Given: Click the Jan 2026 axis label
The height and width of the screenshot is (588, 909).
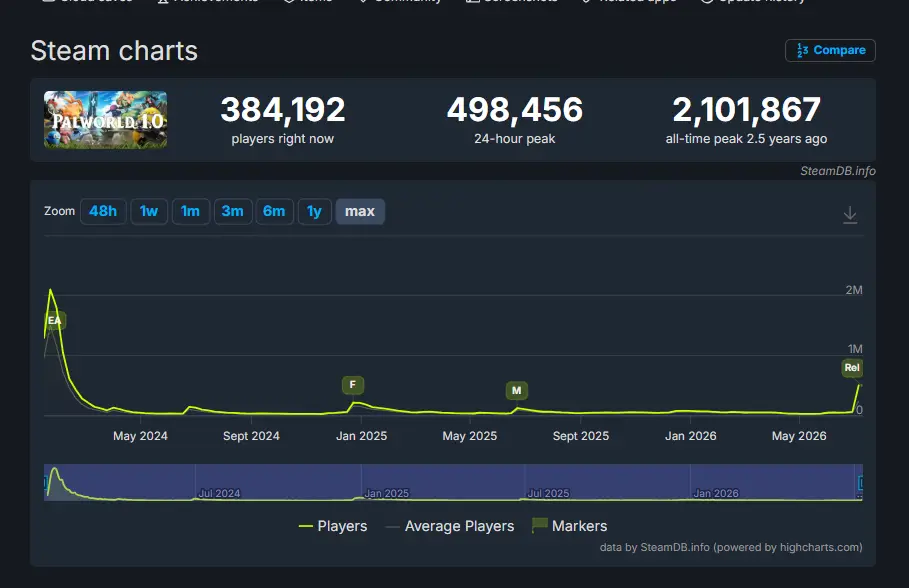Looking at the screenshot, I should [x=690, y=436].
